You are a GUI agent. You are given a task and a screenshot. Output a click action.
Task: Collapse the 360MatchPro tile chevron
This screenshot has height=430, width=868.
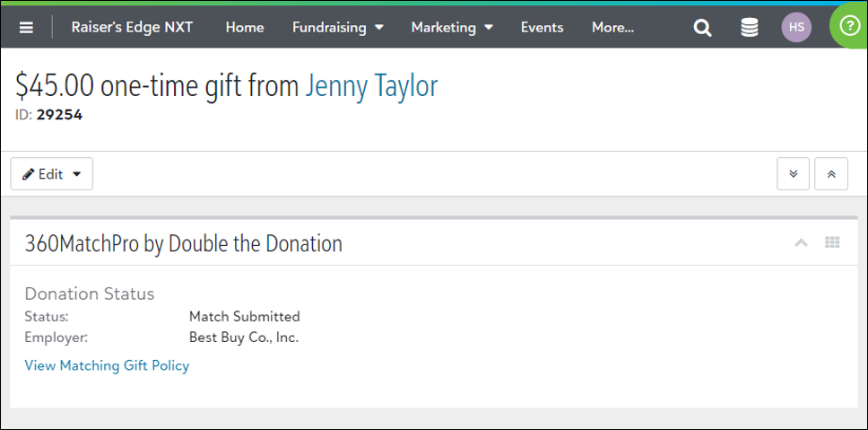coord(801,242)
